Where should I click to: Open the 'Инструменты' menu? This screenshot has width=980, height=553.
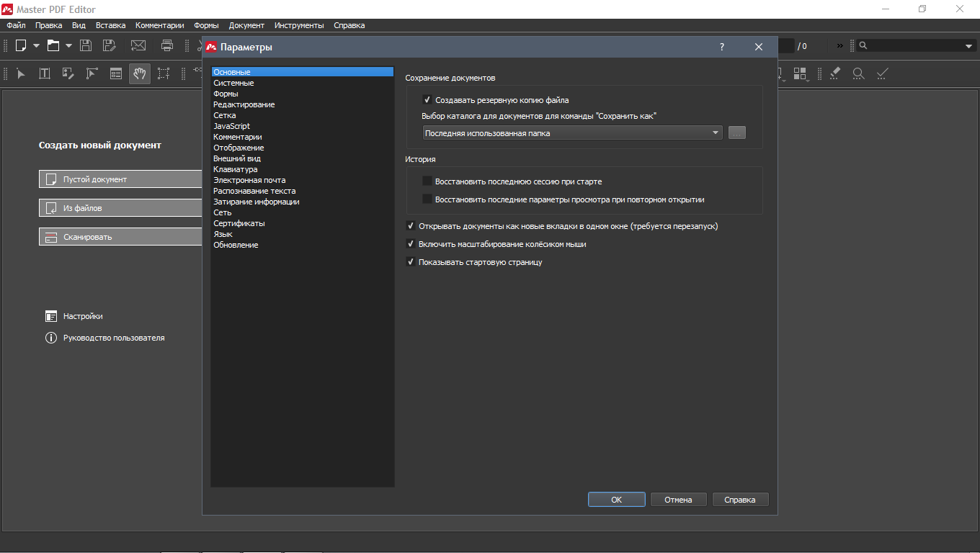click(299, 25)
